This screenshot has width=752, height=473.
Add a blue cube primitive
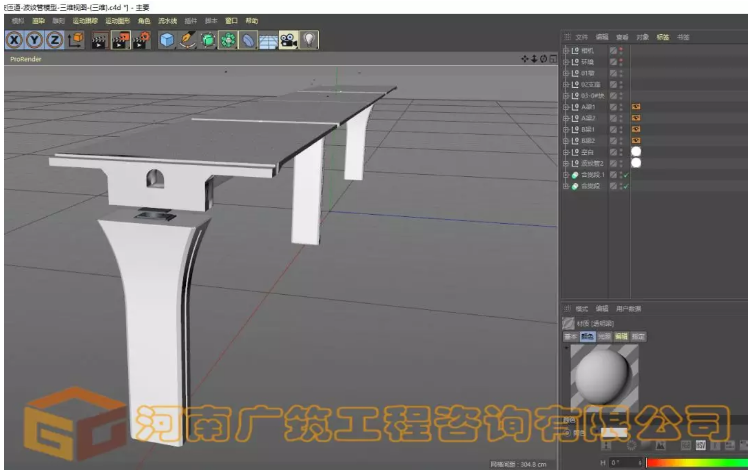pyautogui.click(x=166, y=40)
